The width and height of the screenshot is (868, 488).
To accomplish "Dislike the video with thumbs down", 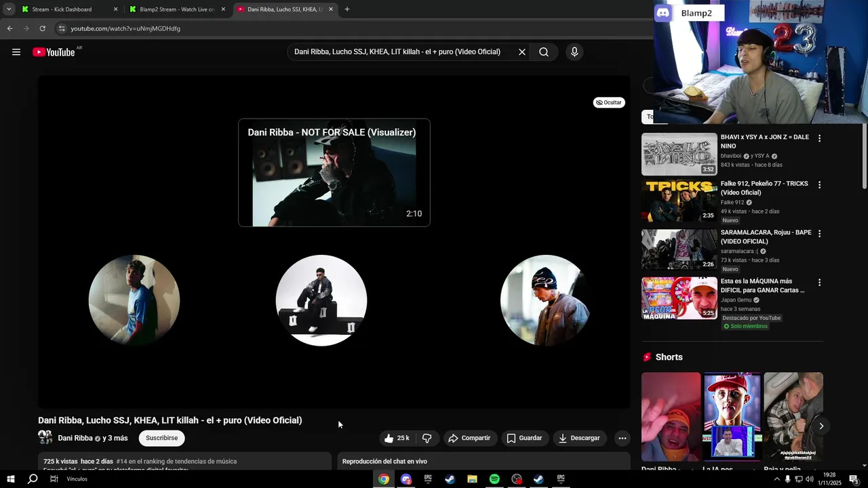I will click(x=427, y=439).
